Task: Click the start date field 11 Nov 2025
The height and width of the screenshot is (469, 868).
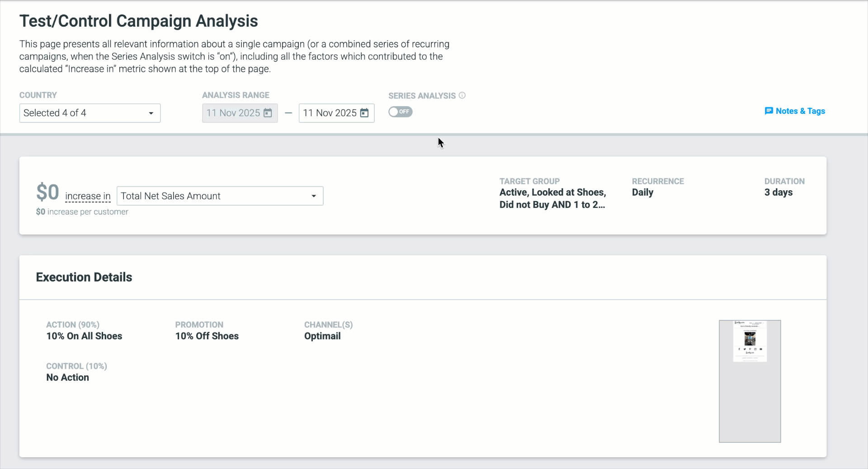Action: click(240, 113)
